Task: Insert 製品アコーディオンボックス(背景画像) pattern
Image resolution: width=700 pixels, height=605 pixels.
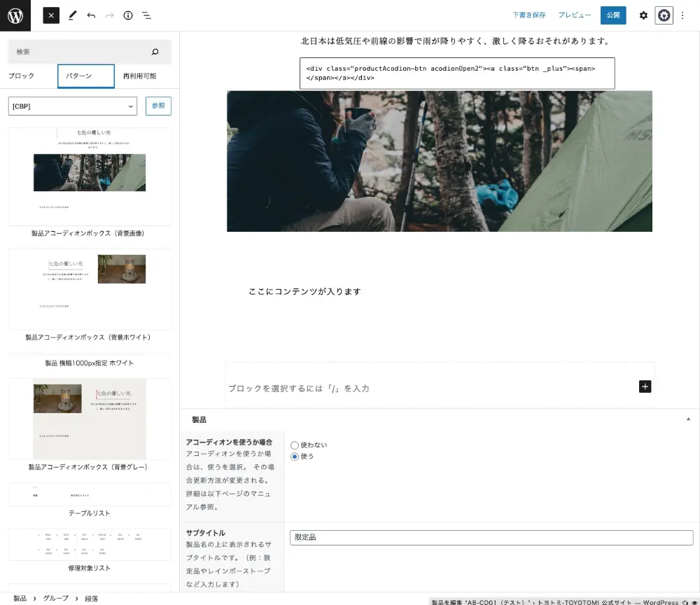Action: (90, 182)
